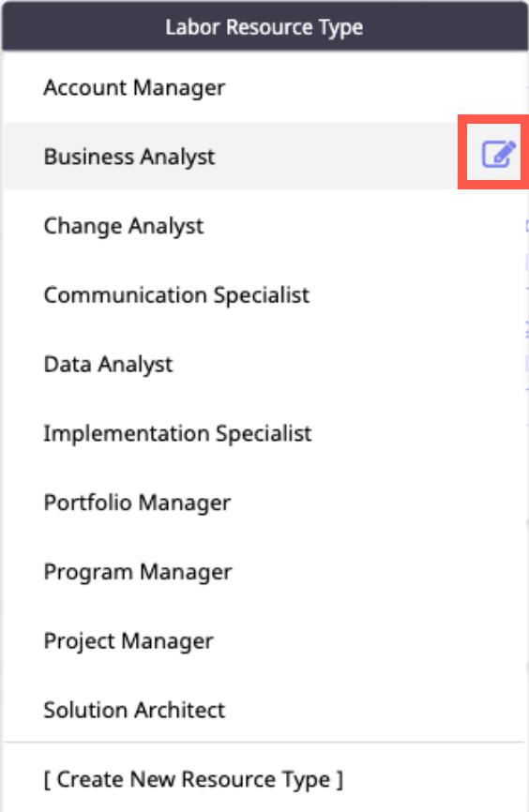Set labor resource to Solution Architect
The width and height of the screenshot is (529, 812).
pos(264,710)
